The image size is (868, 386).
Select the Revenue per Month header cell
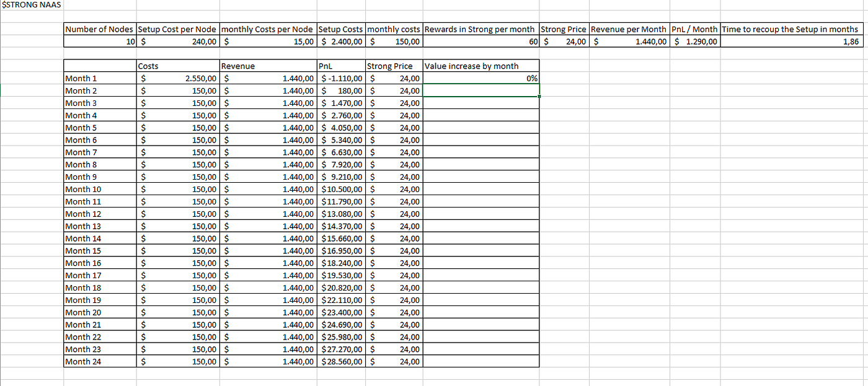pos(629,29)
